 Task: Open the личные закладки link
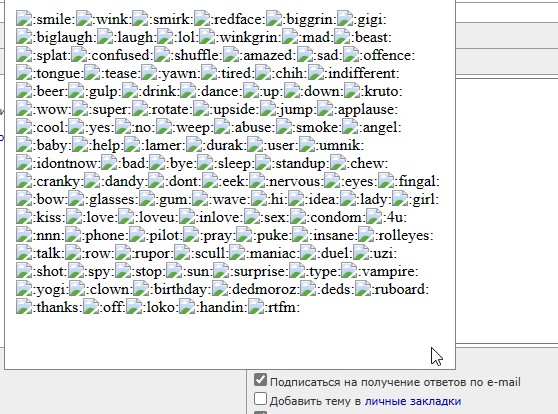pyautogui.click(x=413, y=401)
